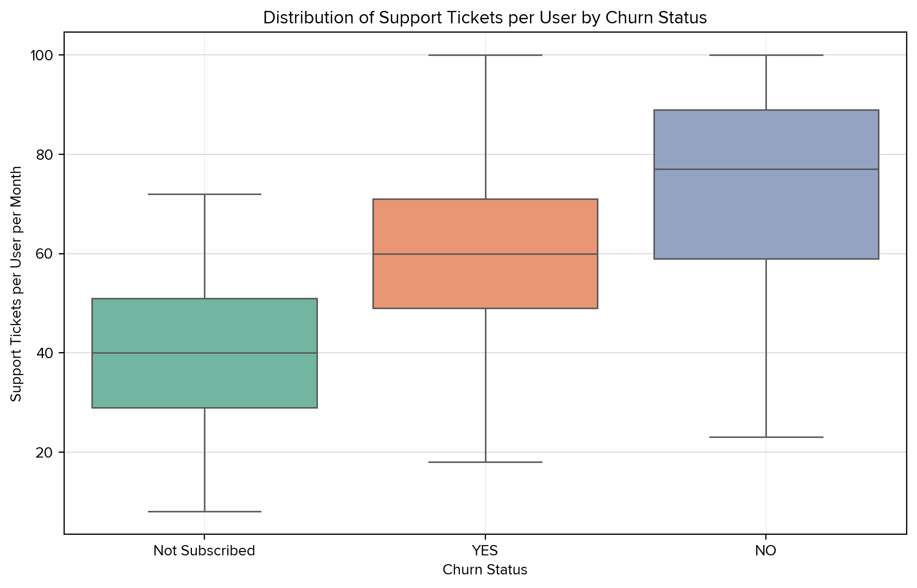Click the NO tick label
Screen dimensions: 917x588
click(x=766, y=551)
